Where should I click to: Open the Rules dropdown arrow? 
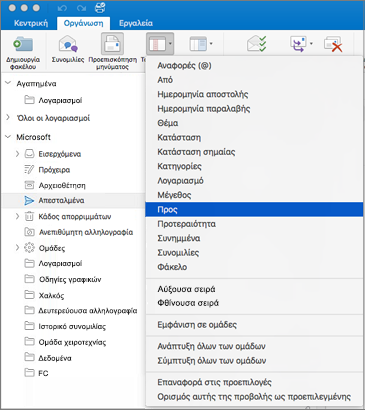coord(311,44)
